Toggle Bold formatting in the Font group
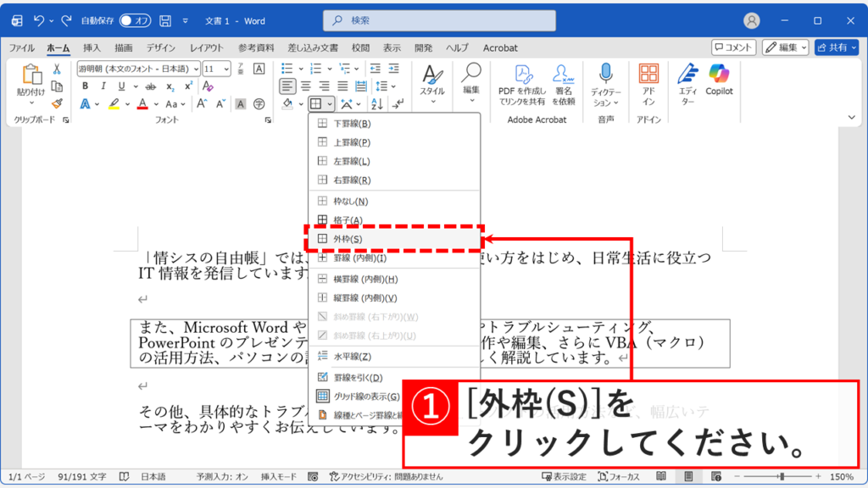Screen dimensions: 868x488 tap(86, 84)
